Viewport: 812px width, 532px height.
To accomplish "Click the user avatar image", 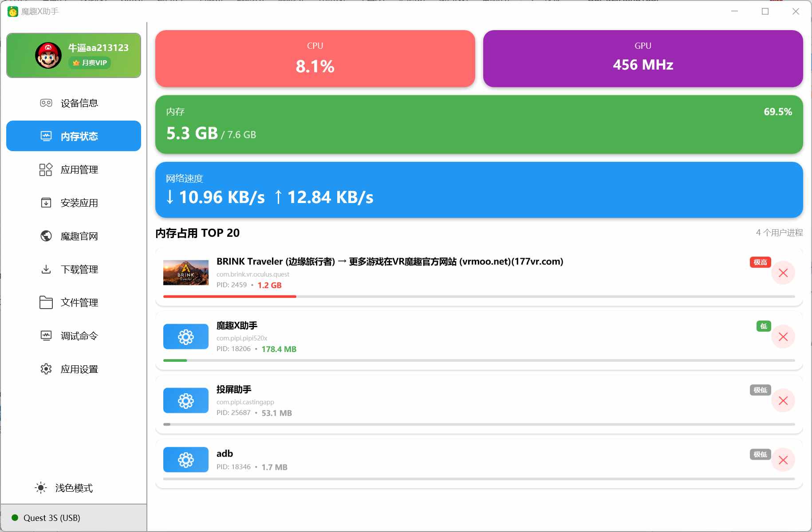I will tap(49, 55).
